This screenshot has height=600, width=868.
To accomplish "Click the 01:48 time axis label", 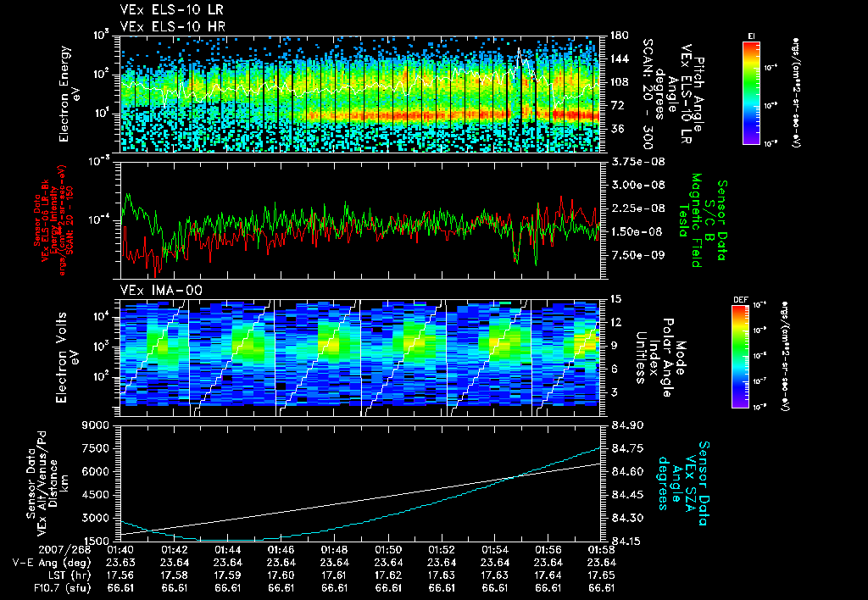I will pyautogui.click(x=334, y=550).
